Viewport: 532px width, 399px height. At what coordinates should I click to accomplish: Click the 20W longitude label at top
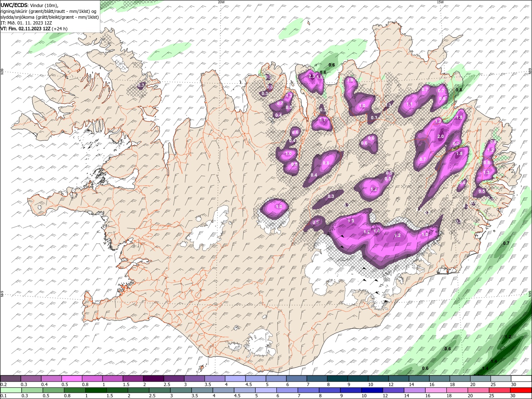[x=221, y=2]
